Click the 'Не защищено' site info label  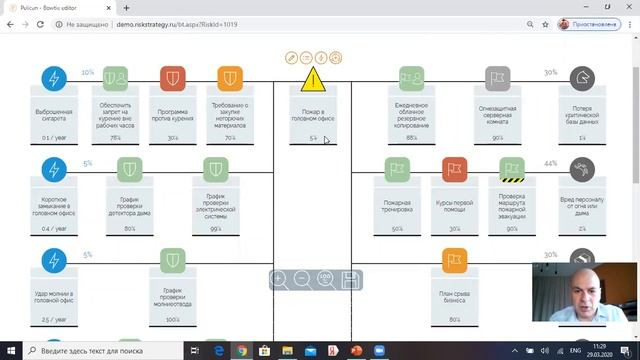(x=87, y=24)
